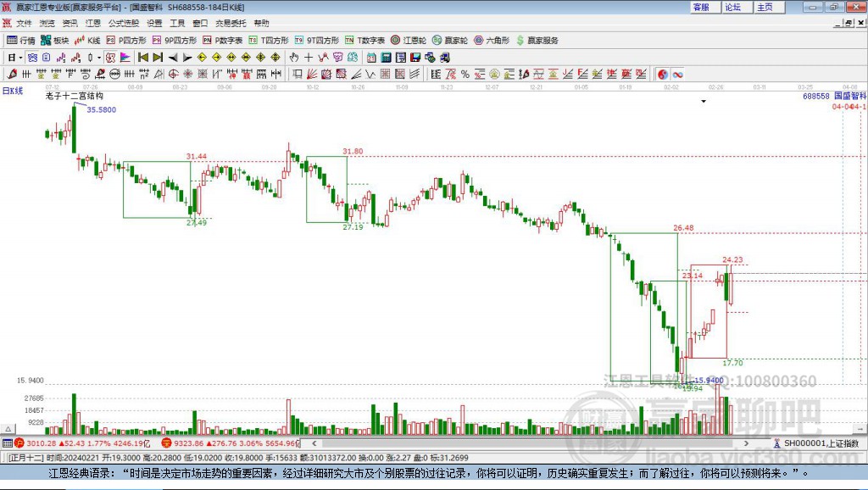Open the P数字表 number table
This screenshot has width=868, height=490.
(x=223, y=41)
